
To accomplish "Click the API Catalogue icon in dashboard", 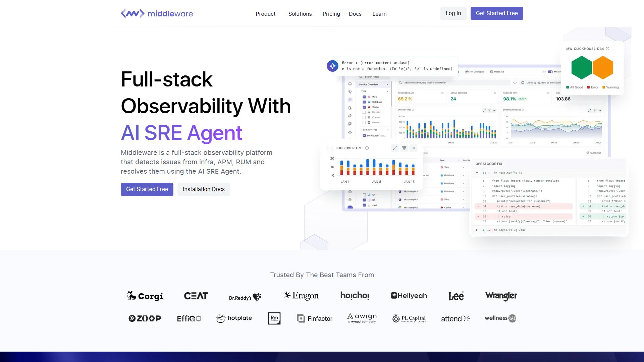I will pyautogui.click(x=467, y=72).
